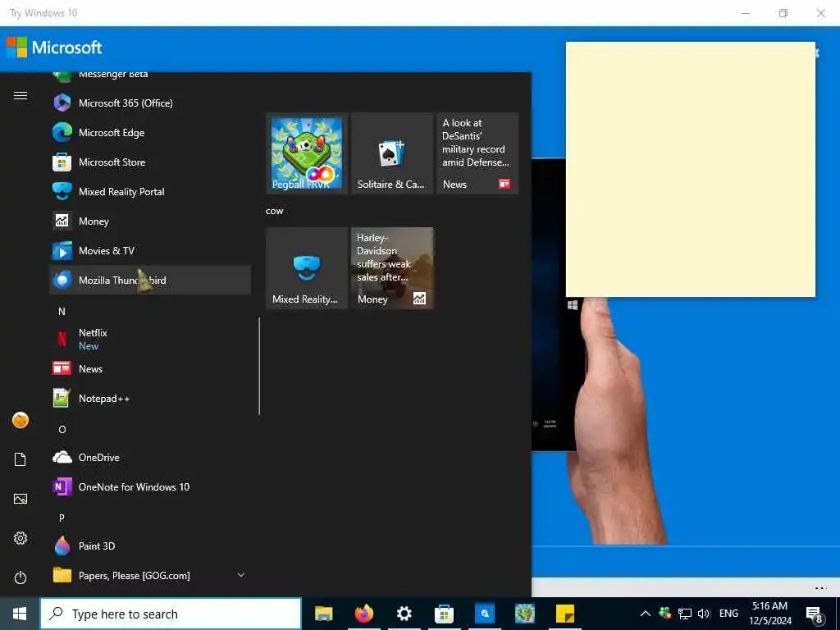
Task: Open Microsoft 365 (Office) from app list
Action: (150, 103)
